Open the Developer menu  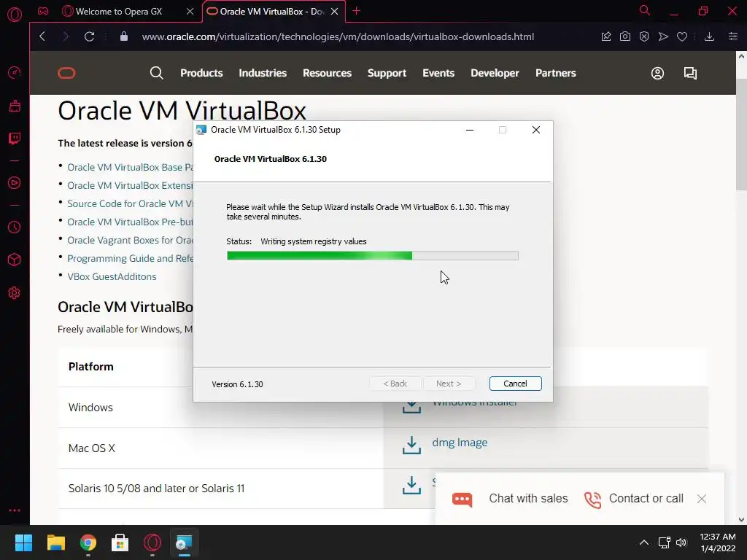[495, 73]
